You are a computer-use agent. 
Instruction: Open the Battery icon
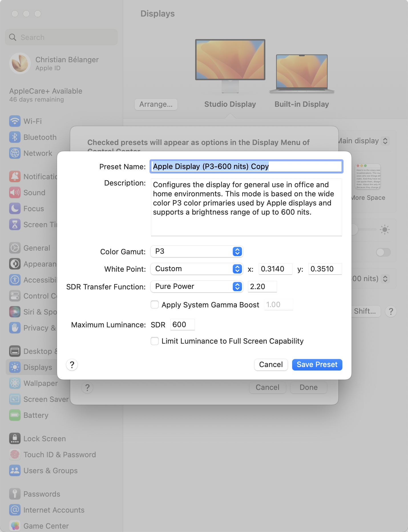coord(15,415)
